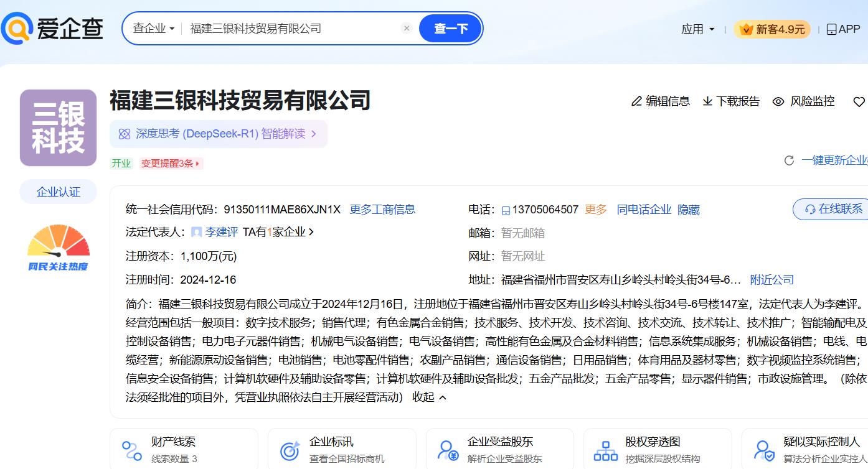Screen dimensions: 868x469
Task: Click the 爱企查 logo icon
Action: coord(17,29)
